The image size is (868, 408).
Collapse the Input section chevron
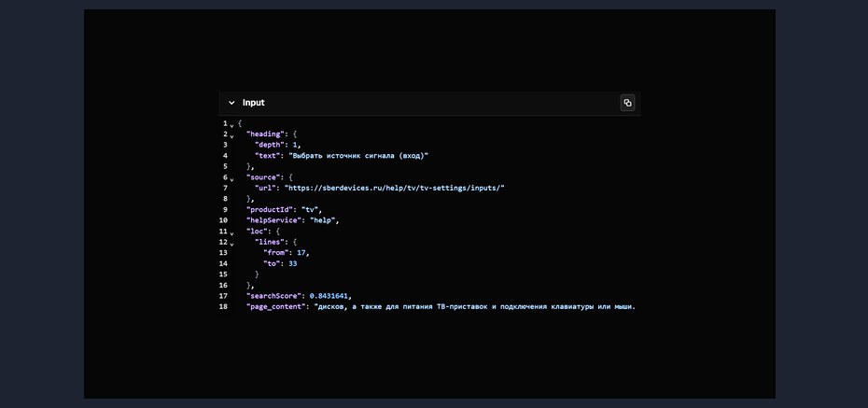[231, 103]
